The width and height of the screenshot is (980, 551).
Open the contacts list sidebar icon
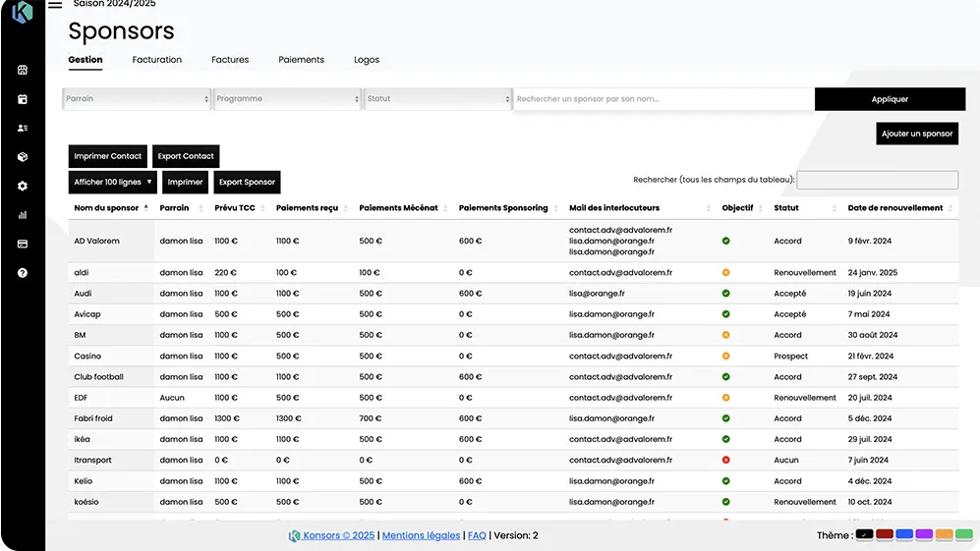click(x=23, y=128)
